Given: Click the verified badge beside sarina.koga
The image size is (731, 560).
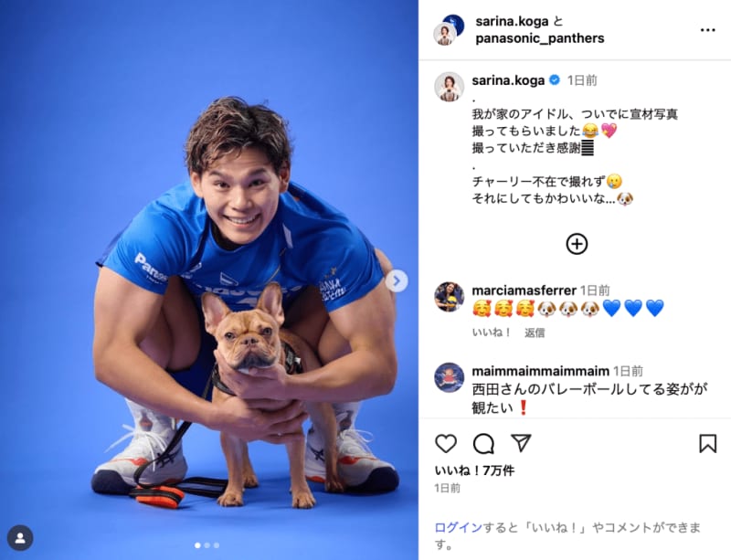Looking at the screenshot, I should [x=555, y=80].
